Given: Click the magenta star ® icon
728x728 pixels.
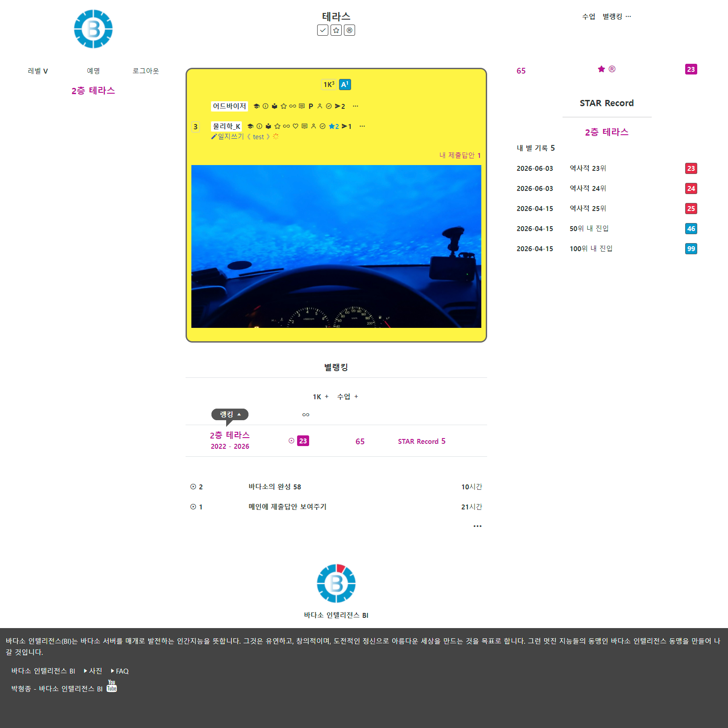Looking at the screenshot, I should 607,69.
